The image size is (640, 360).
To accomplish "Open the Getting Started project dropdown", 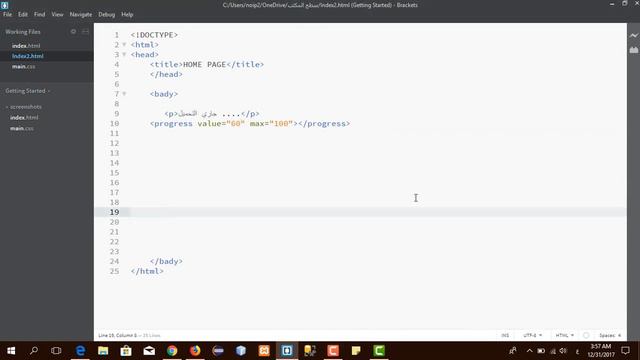I will click(27, 91).
